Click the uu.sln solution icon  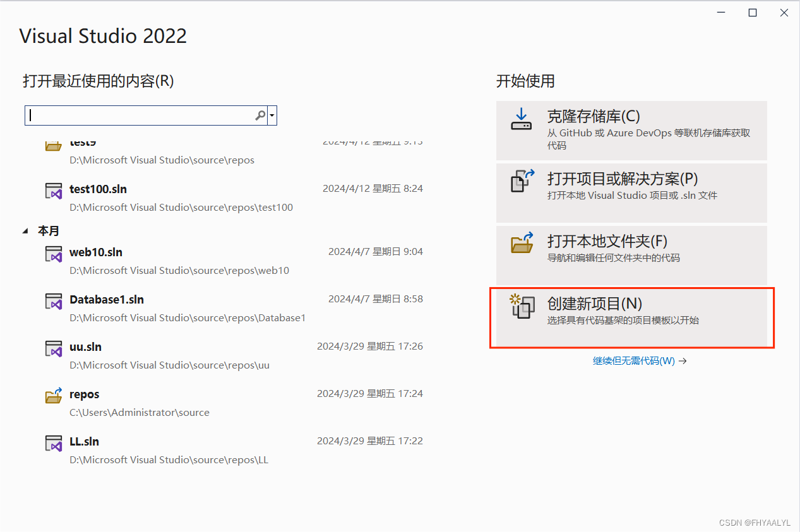(54, 348)
